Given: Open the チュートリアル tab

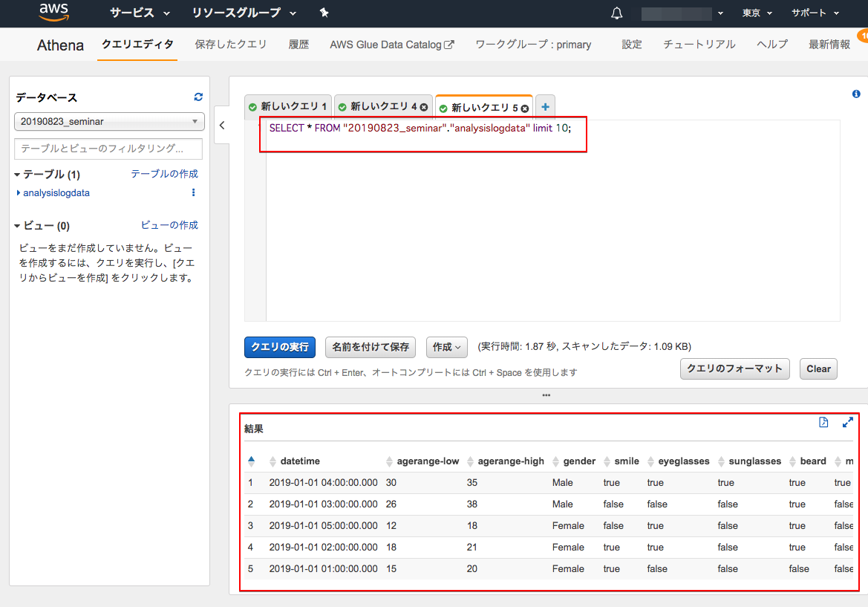Looking at the screenshot, I should 699,45.
